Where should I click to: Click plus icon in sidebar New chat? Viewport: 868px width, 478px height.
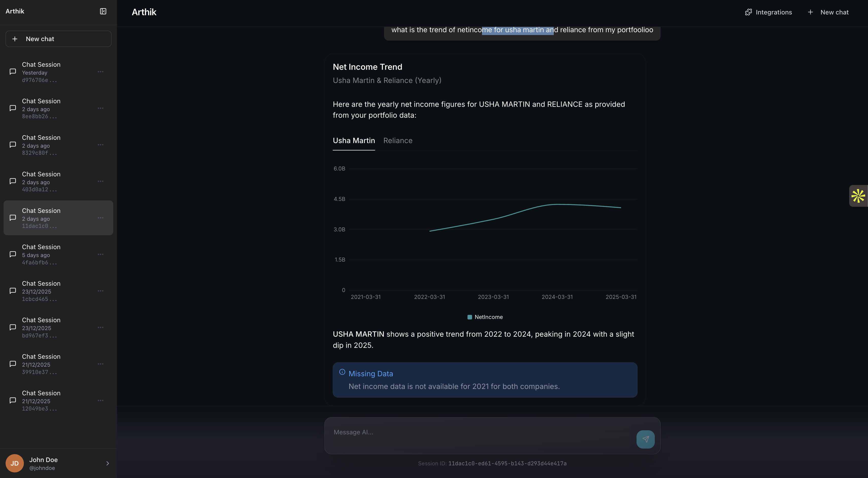click(15, 39)
